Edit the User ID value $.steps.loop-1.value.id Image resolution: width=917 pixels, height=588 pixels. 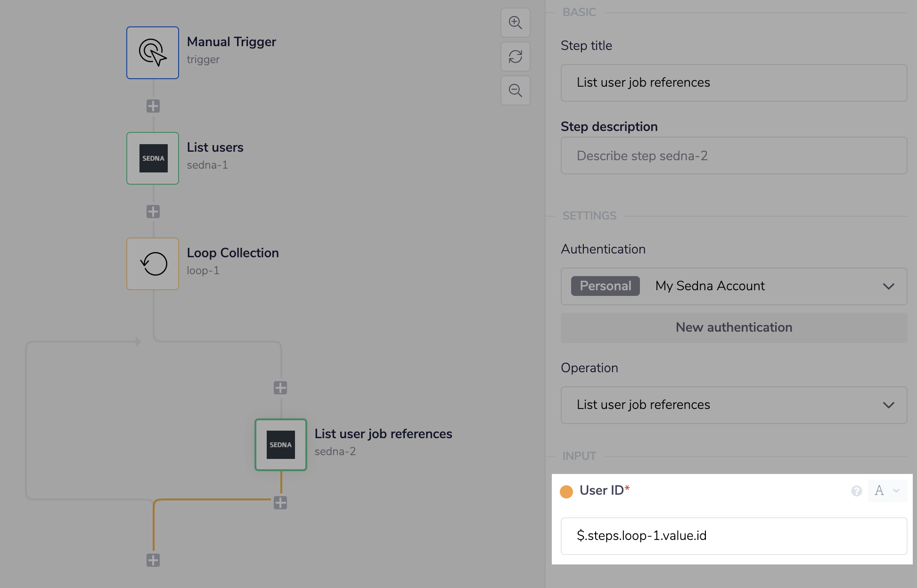tap(734, 536)
